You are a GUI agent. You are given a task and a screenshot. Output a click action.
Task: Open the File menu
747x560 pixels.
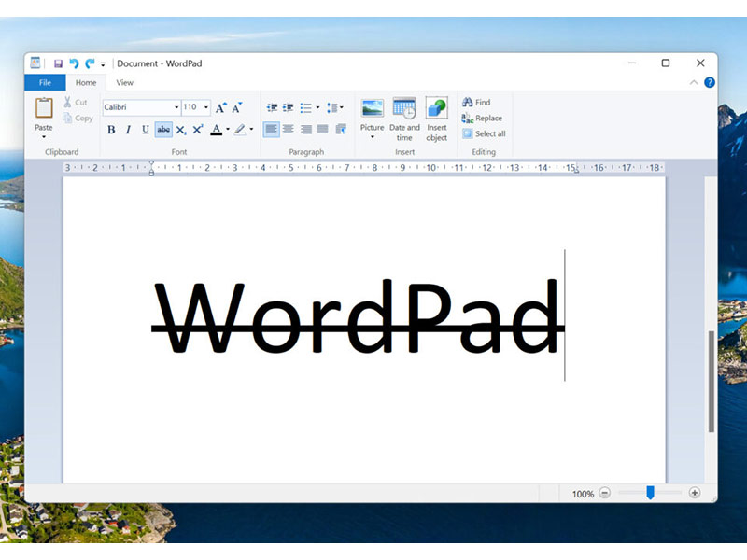[x=45, y=82]
